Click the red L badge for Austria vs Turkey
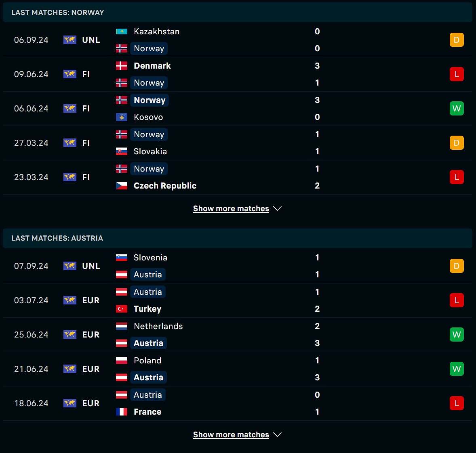Screen dimensions: 476x453 (x=457, y=300)
